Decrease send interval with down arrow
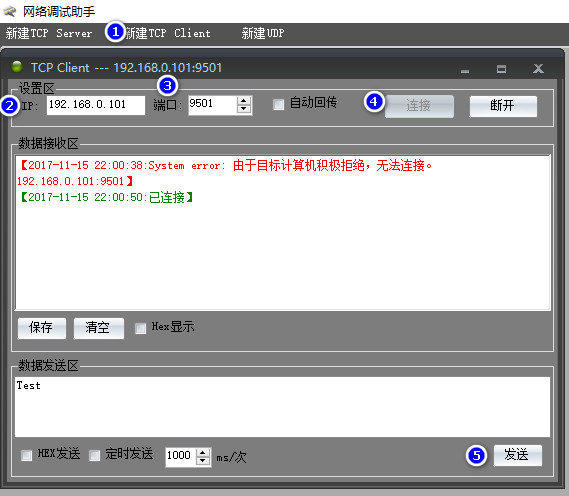 203,461
